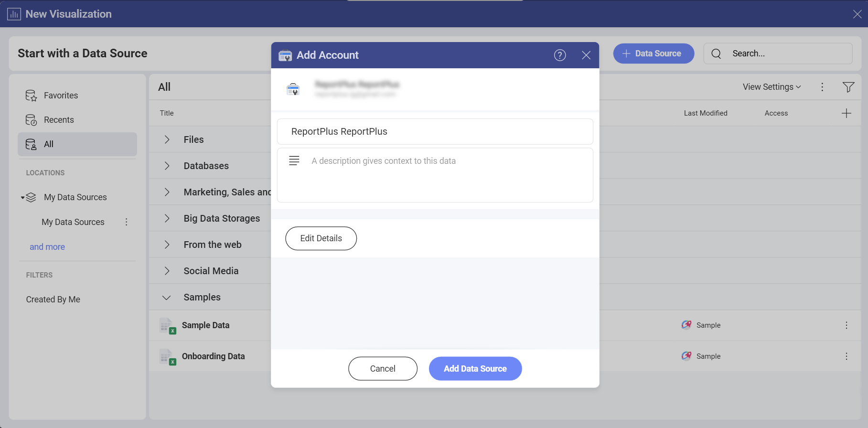Click the Samples category label

point(202,297)
